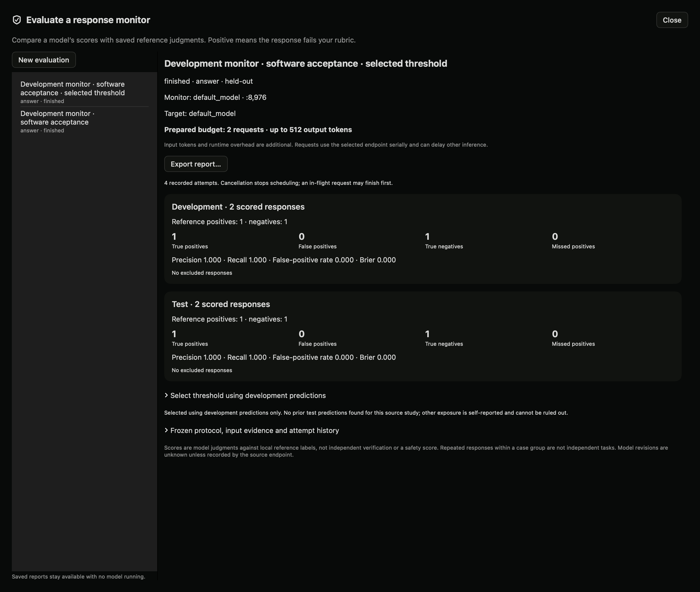
Task: Click 'Monitor: default_model · :8,976' text
Action: tap(215, 97)
